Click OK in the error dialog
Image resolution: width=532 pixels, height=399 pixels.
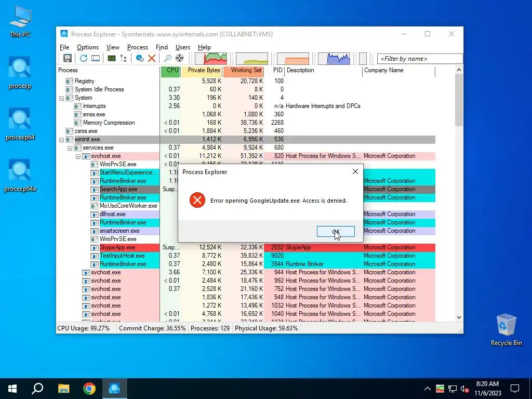(336, 231)
